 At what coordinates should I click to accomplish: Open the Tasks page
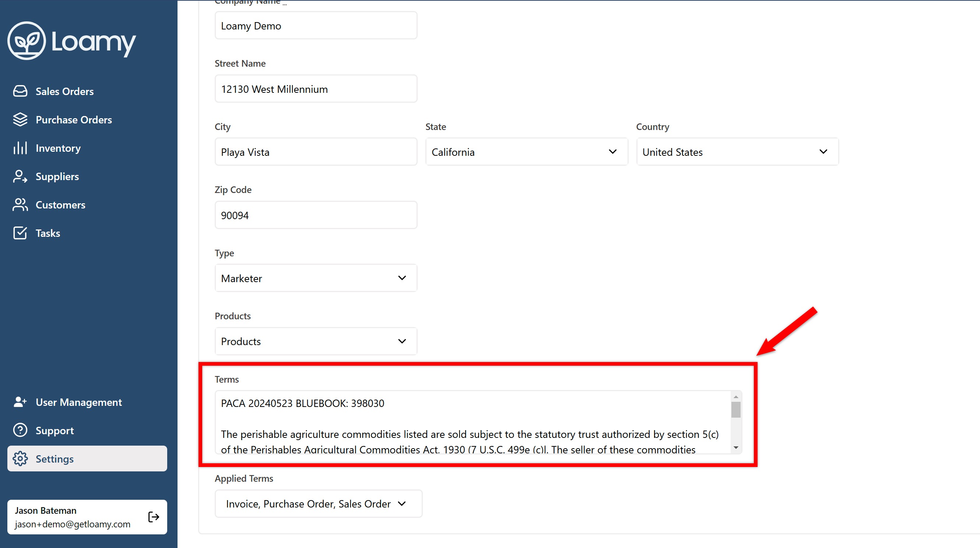[87, 233]
